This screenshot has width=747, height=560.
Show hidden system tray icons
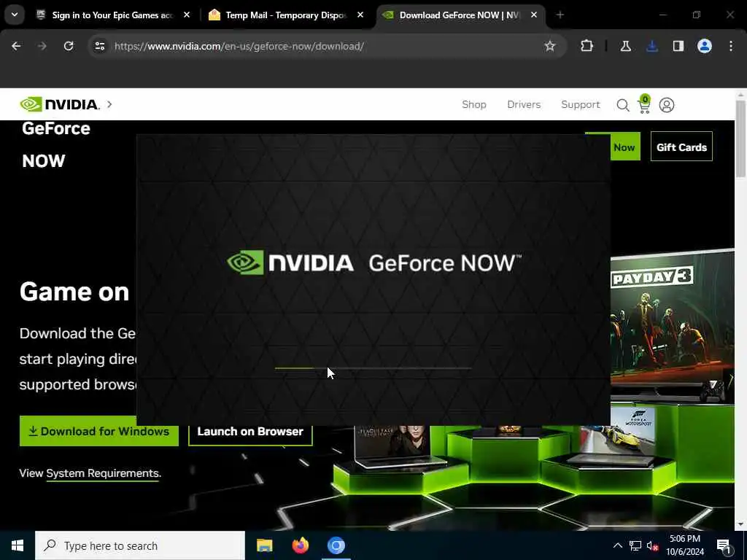pos(617,545)
